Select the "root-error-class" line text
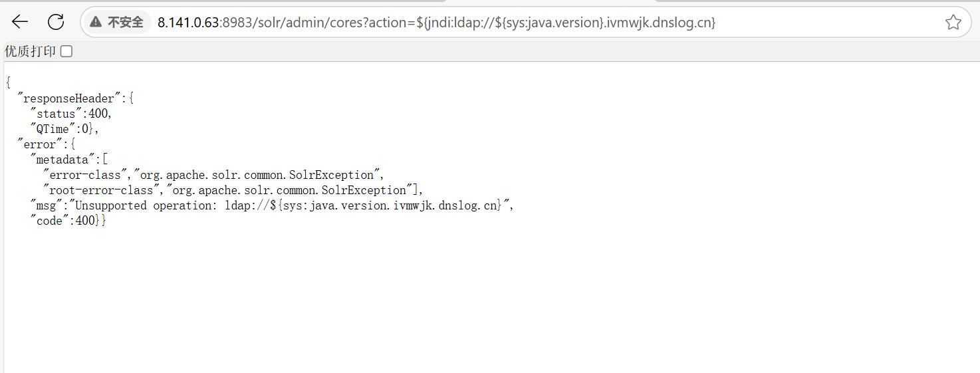Screen dimensions: 980x373 pos(233,190)
